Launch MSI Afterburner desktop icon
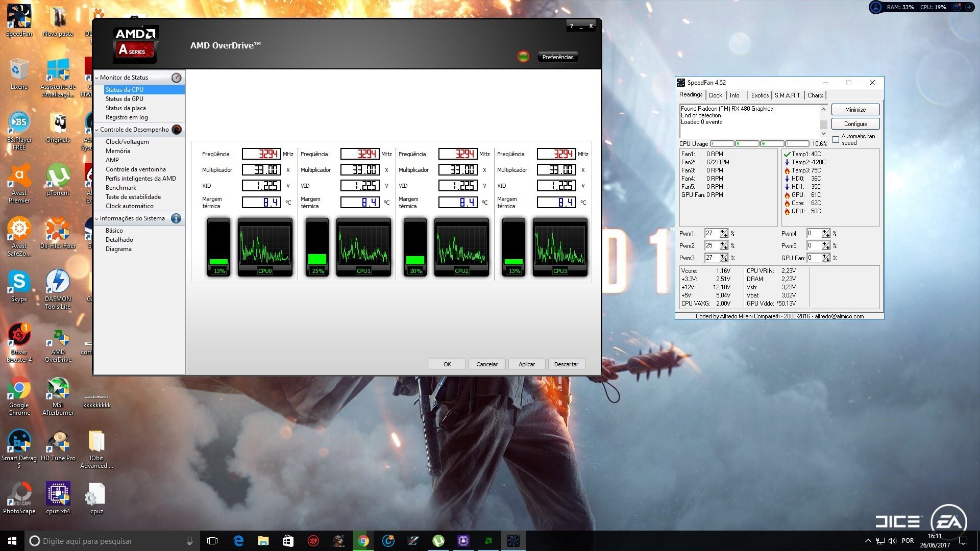 click(x=58, y=396)
